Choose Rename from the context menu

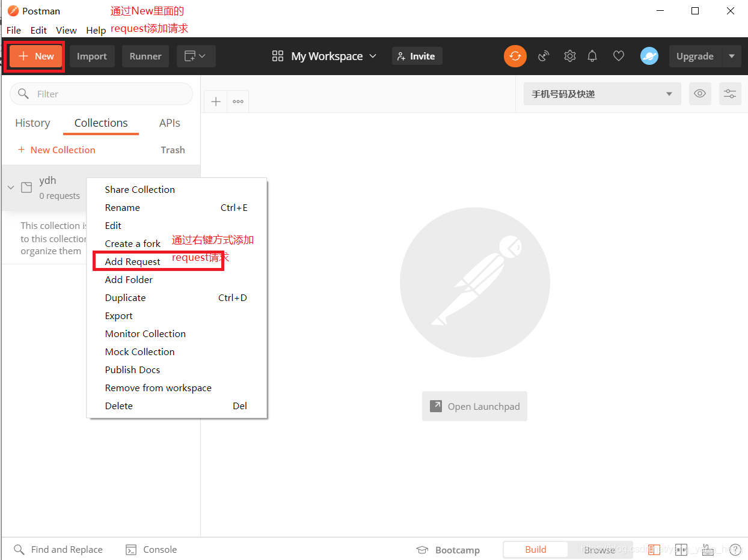click(177, 207)
